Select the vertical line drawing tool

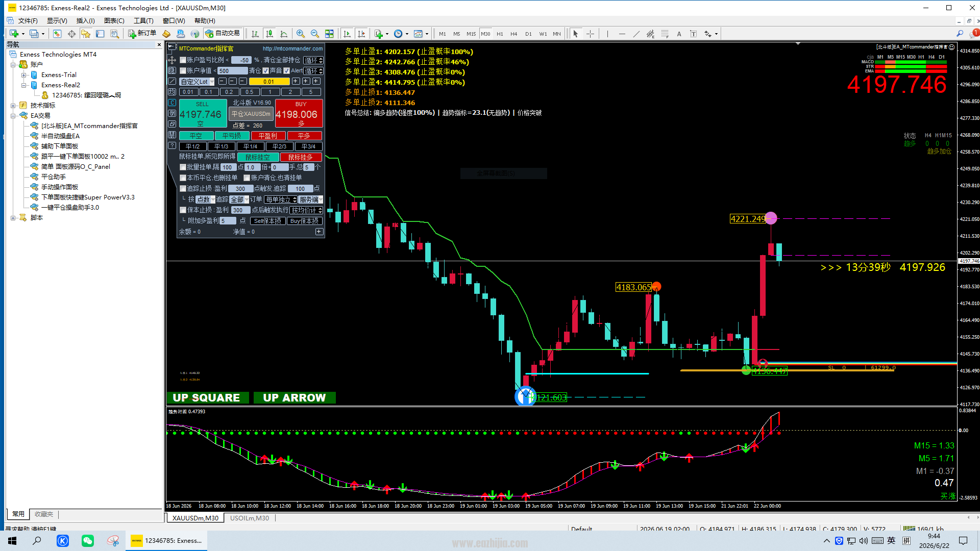point(607,34)
